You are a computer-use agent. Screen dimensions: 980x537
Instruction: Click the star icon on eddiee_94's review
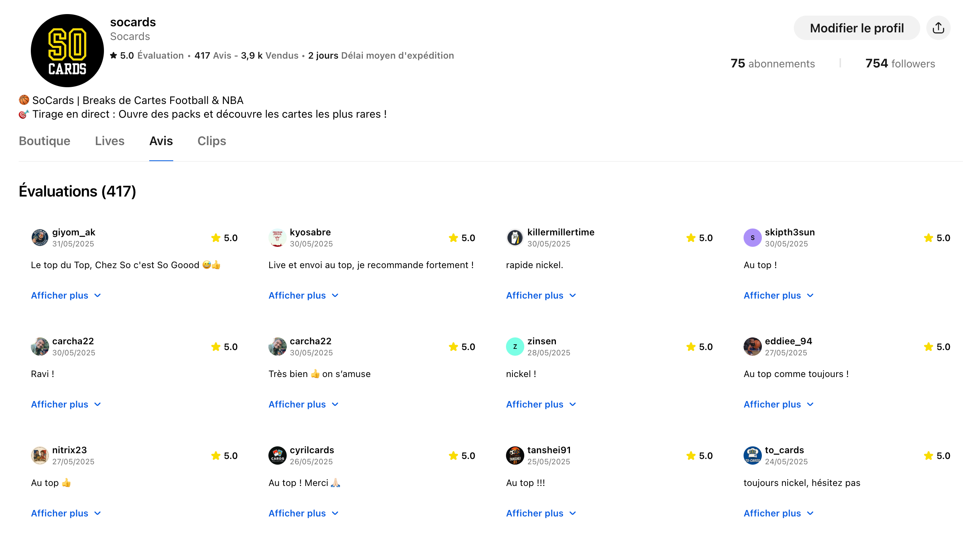929,347
